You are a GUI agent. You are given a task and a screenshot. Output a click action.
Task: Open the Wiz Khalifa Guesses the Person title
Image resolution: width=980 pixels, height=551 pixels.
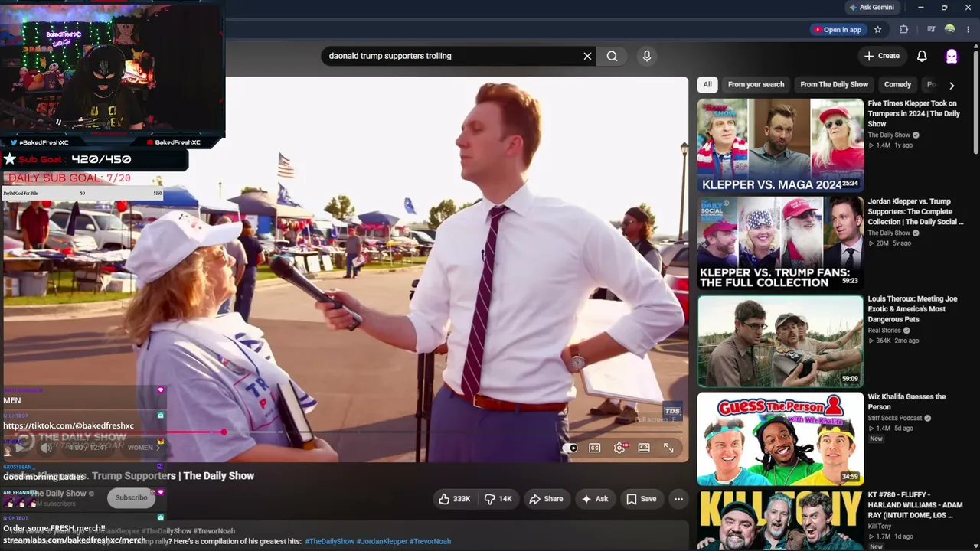coord(906,402)
